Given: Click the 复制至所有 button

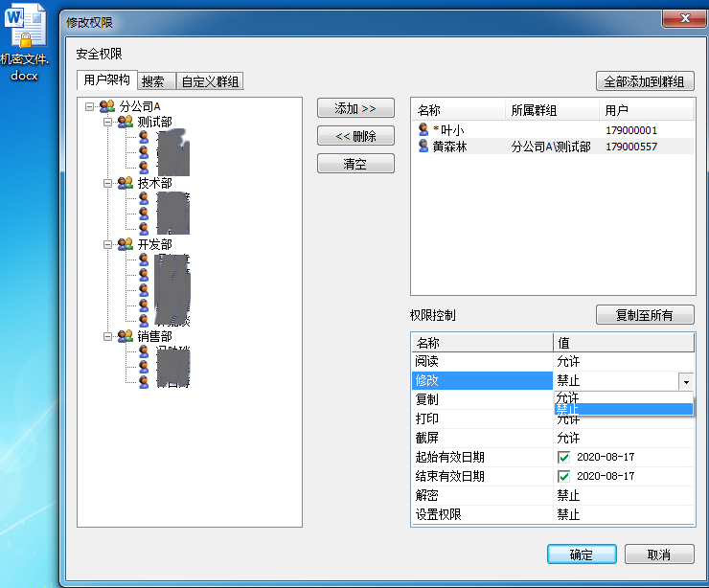Looking at the screenshot, I should click(x=645, y=315).
